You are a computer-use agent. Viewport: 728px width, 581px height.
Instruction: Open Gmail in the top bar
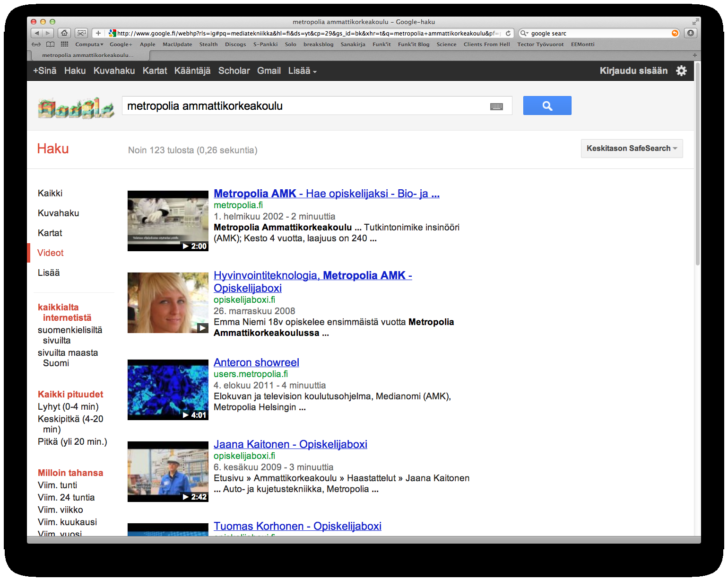coord(269,70)
